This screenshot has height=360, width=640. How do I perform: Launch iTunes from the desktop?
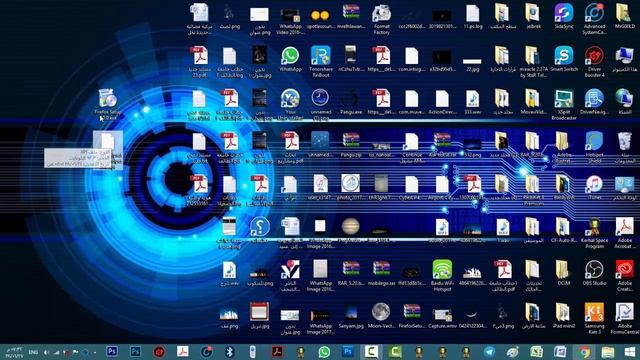(594, 188)
